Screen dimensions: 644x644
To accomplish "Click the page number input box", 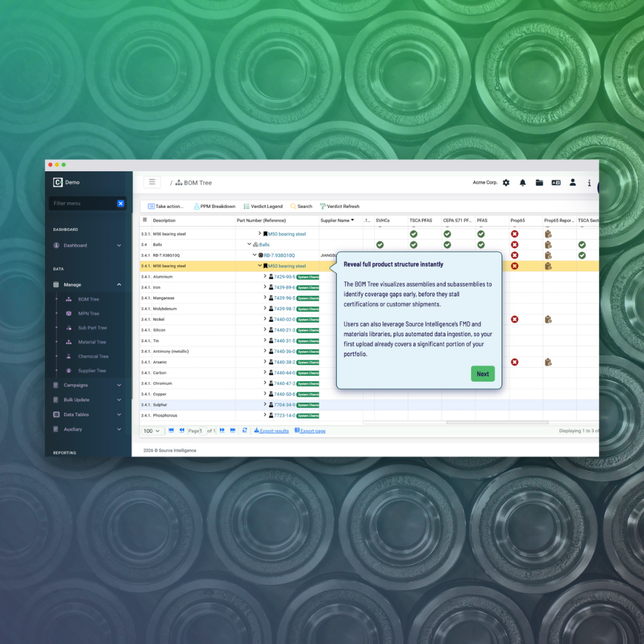I will click(x=202, y=431).
